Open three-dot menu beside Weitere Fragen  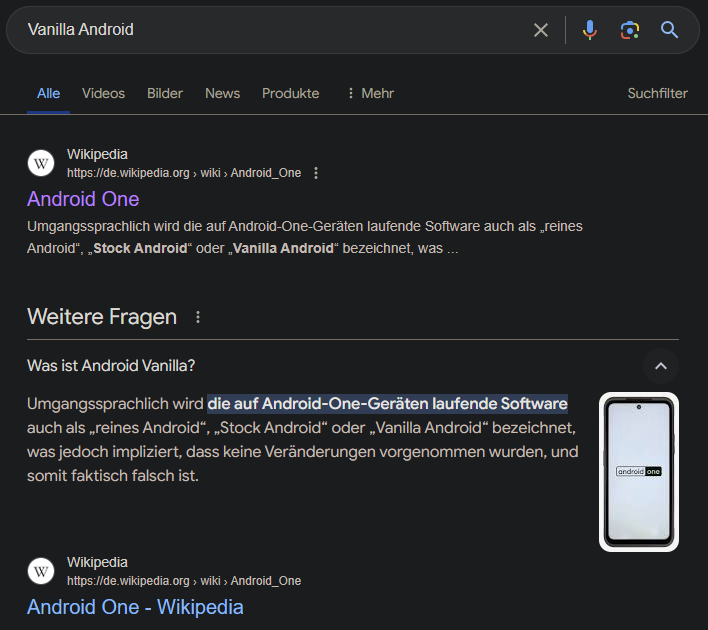(198, 317)
